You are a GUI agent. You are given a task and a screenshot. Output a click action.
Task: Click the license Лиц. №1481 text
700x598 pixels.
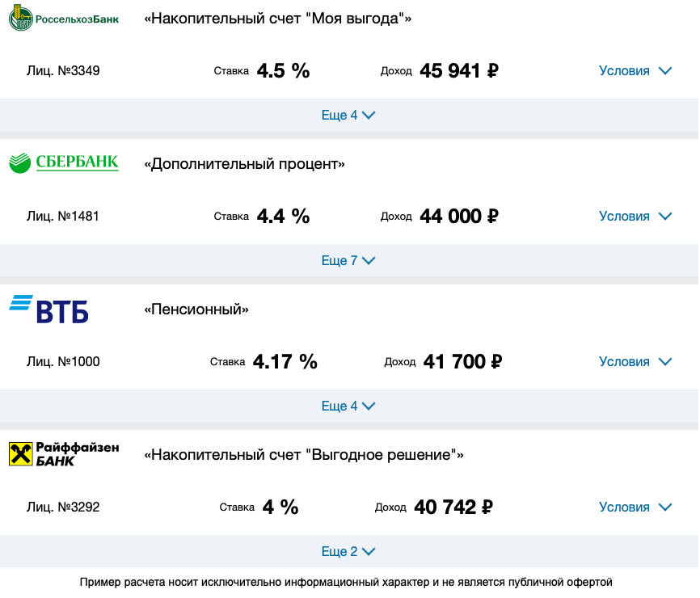coord(62,217)
